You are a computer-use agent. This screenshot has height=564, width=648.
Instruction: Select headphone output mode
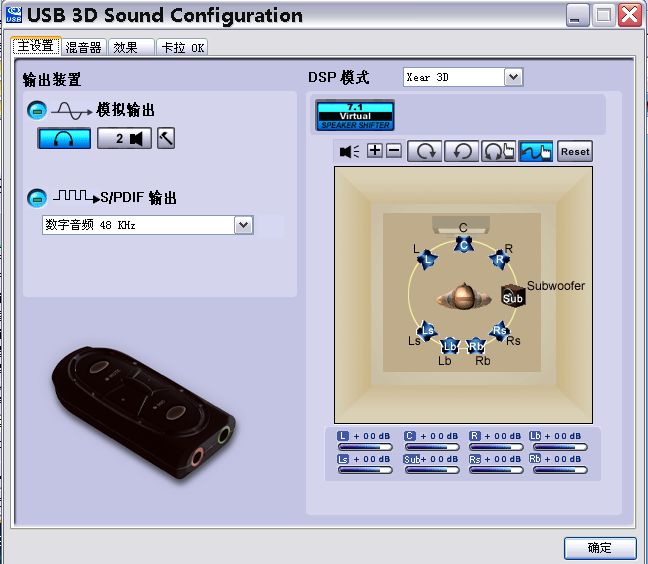64,139
